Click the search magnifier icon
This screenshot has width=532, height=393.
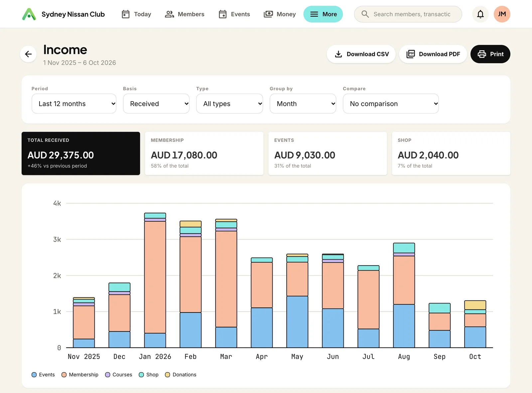click(365, 14)
